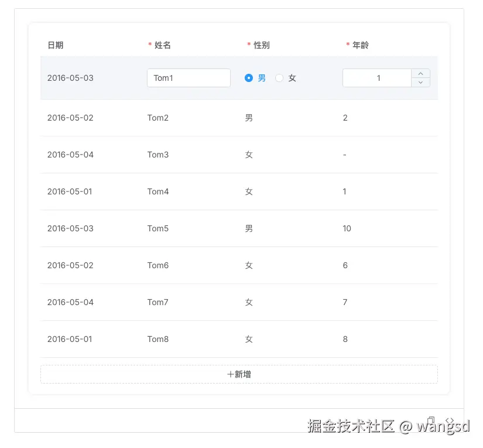This screenshot has height=448, width=483.
Task: Click the 女 gender cell in the Tom7 row
Action: coord(249,302)
